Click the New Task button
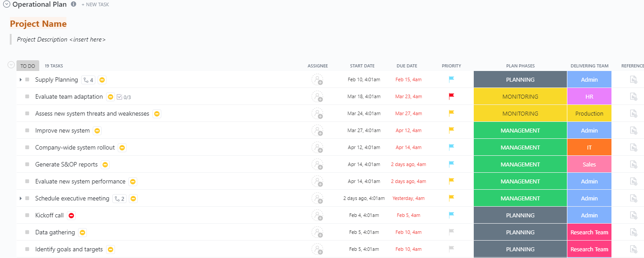This screenshot has height=258, width=644. pos(95,4)
